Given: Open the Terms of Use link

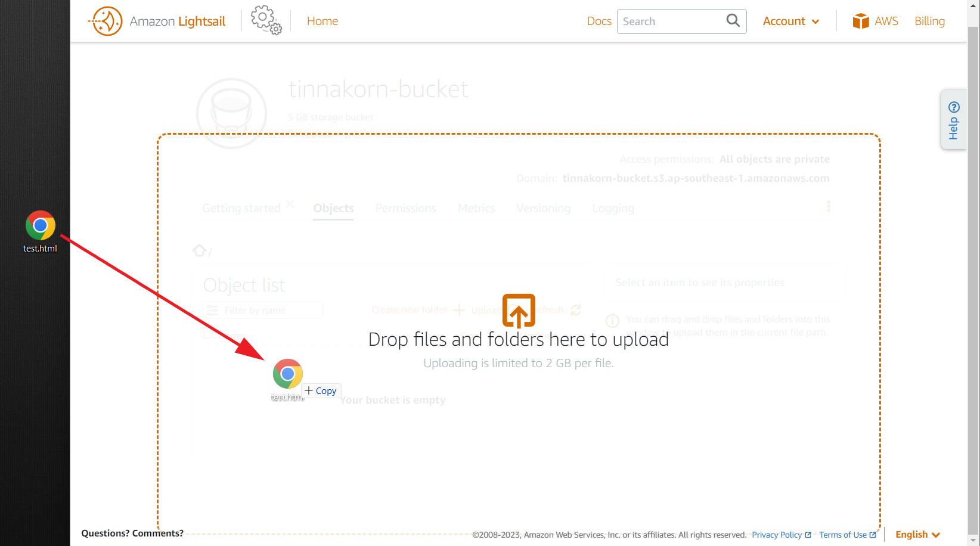Looking at the screenshot, I should click(848, 535).
